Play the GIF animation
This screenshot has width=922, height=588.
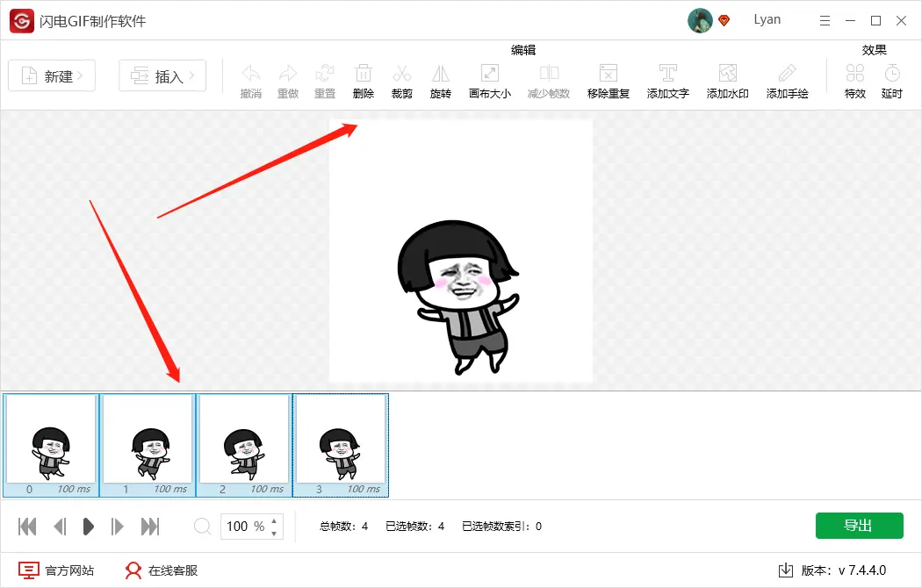(88, 527)
